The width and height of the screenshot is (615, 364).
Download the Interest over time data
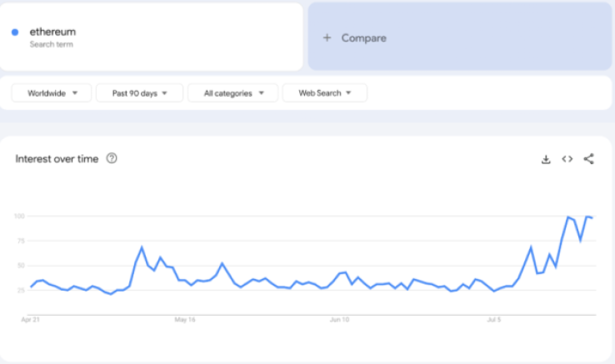click(x=546, y=159)
